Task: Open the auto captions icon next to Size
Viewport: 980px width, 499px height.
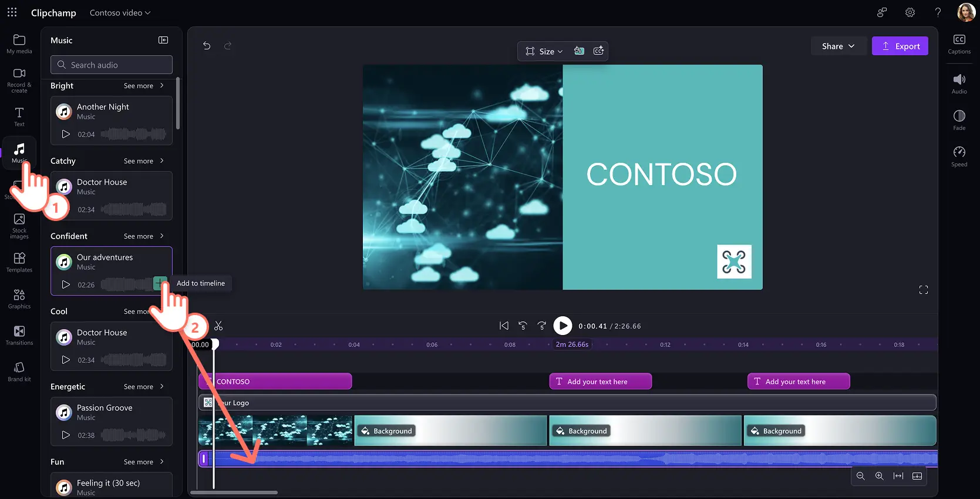Action: coord(599,51)
